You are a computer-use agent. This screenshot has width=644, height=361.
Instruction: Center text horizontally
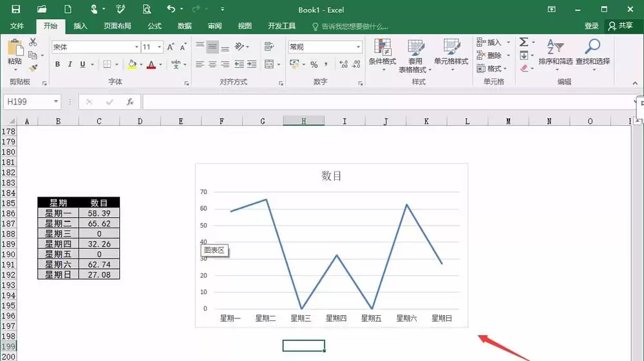213,64
